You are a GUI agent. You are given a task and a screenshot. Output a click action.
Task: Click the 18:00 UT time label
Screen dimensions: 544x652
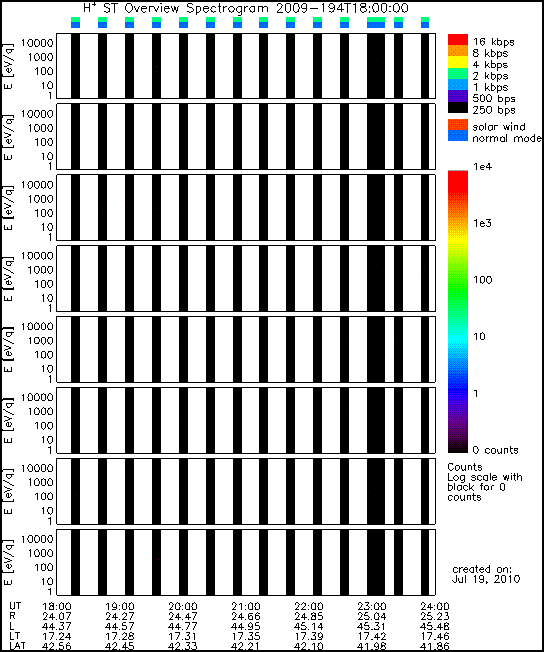click(57, 607)
